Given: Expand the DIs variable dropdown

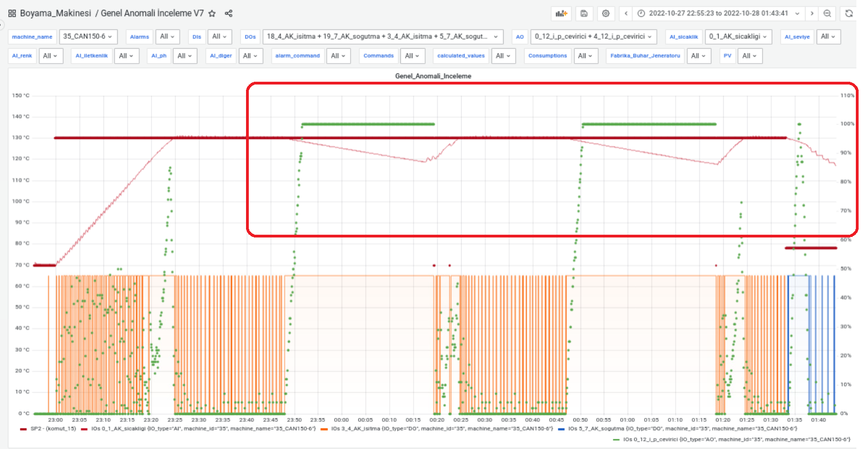Looking at the screenshot, I should coord(219,36).
